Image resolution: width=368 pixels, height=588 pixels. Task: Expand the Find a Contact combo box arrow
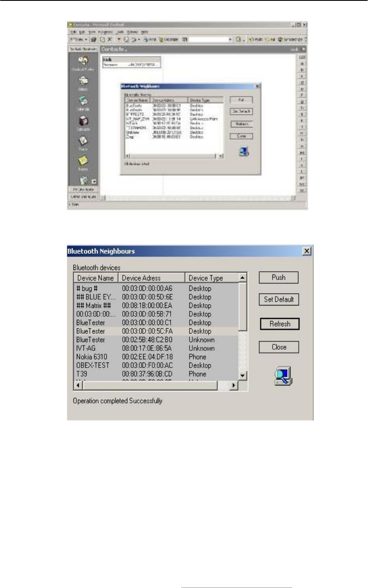click(230, 39)
